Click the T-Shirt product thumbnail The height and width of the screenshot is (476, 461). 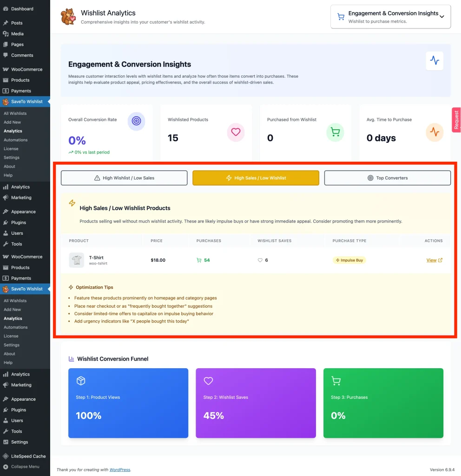[77, 260]
